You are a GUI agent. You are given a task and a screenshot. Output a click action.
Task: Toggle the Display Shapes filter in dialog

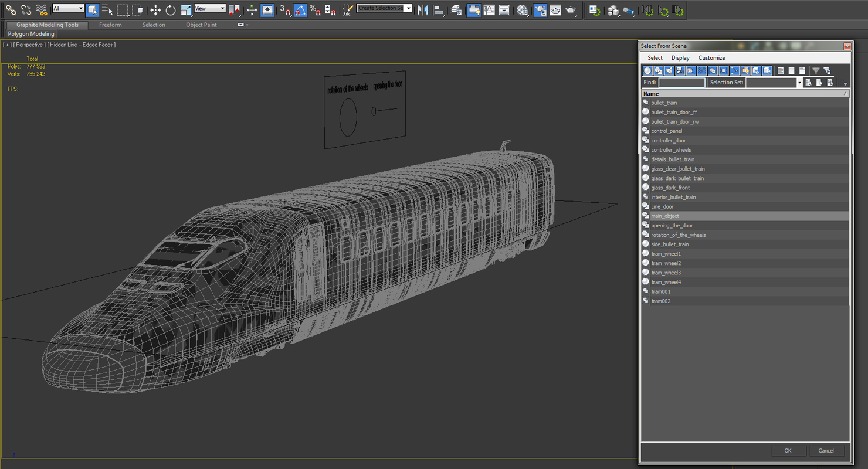(659, 71)
